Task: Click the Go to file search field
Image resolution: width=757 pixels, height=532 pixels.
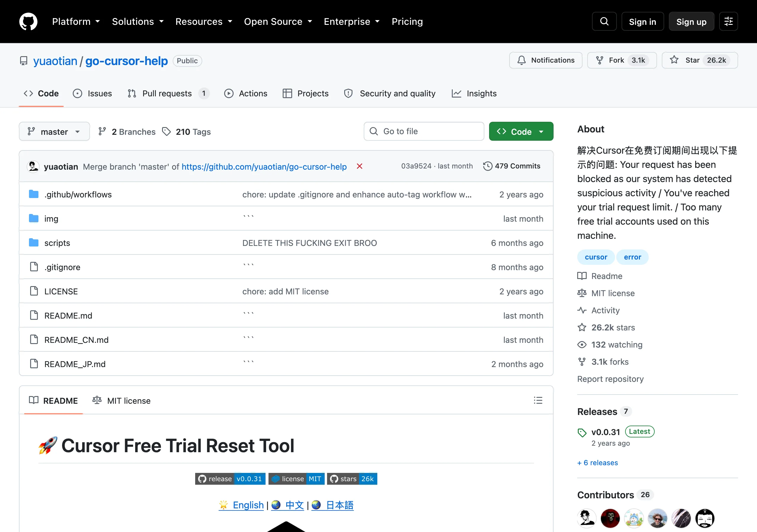Action: coord(424,131)
